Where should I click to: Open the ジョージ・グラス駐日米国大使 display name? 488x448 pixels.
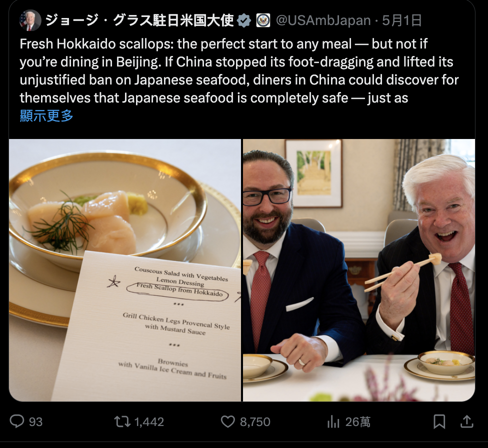click(x=139, y=20)
